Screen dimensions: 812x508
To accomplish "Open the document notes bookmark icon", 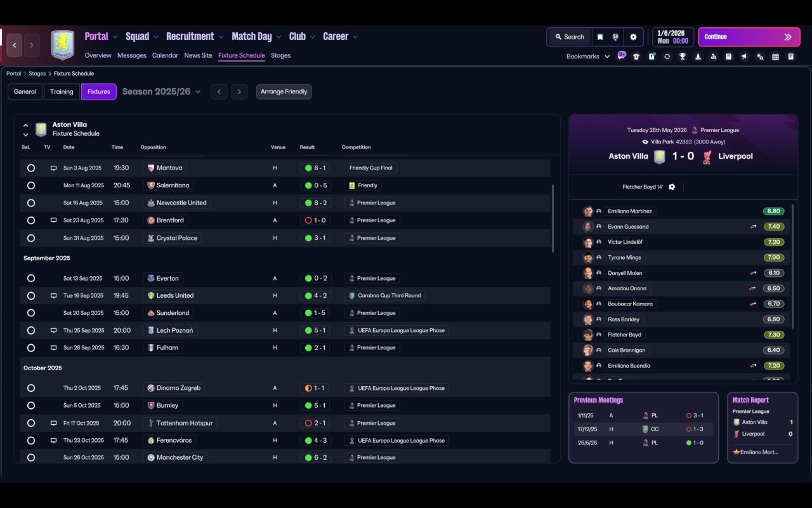I will click(729, 57).
